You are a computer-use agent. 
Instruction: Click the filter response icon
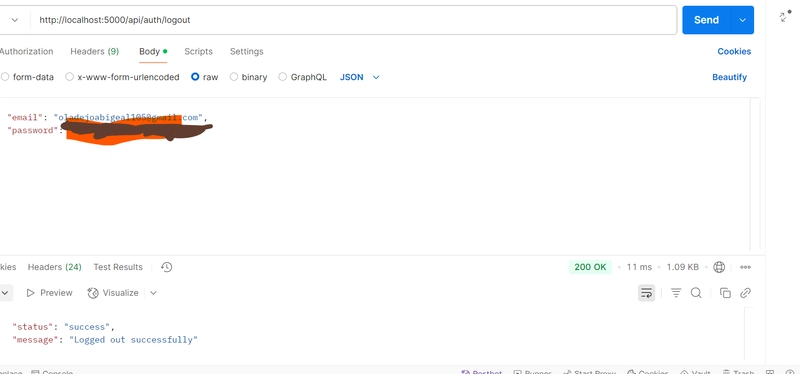pos(676,293)
